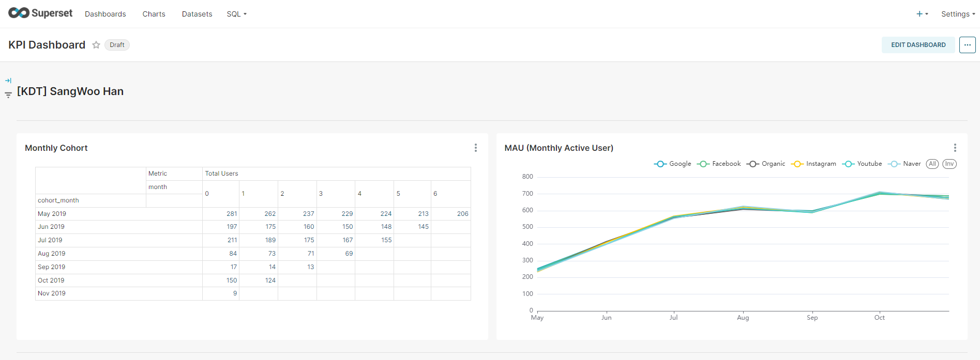Open Monthly Cohort chart options menu
Screen dimensions: 980x360
pyautogui.click(x=476, y=148)
